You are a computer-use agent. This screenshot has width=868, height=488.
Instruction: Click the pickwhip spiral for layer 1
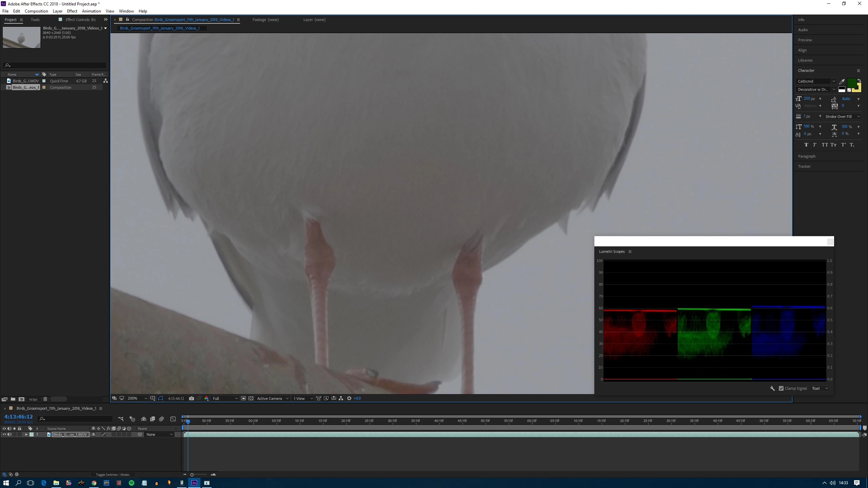coord(140,434)
